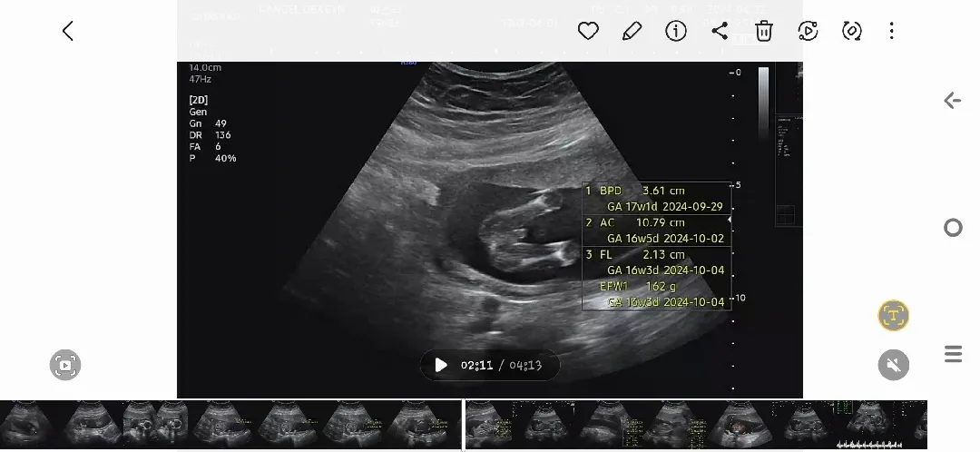Rotate the screen orientation
Screen dimensions: 980x452
point(852,31)
